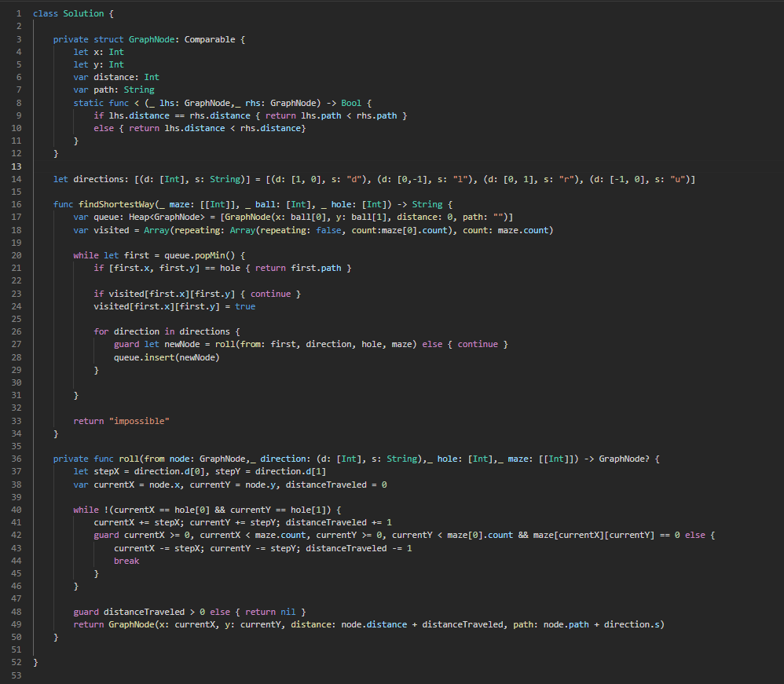The image size is (784, 684).
Task: Click the "continue" keyword on line 23
Action: click(270, 294)
